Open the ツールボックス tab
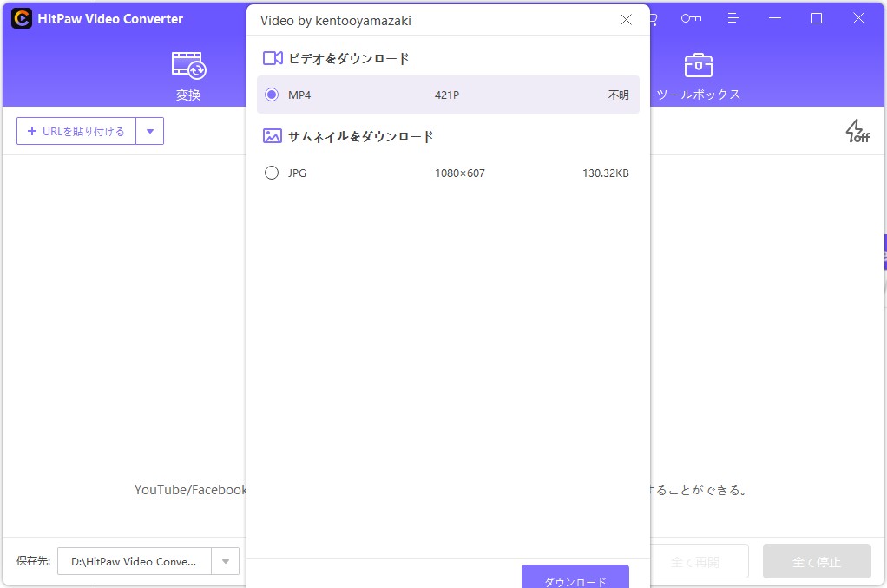The height and width of the screenshot is (588, 887). click(x=698, y=76)
